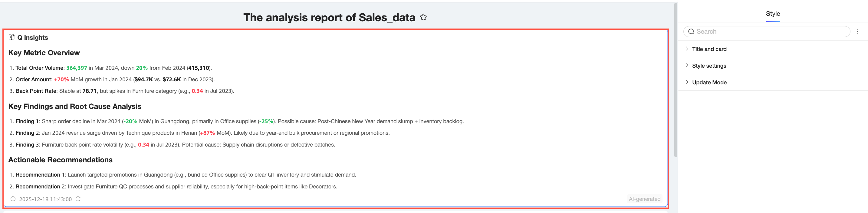Click the report title text

tap(329, 18)
